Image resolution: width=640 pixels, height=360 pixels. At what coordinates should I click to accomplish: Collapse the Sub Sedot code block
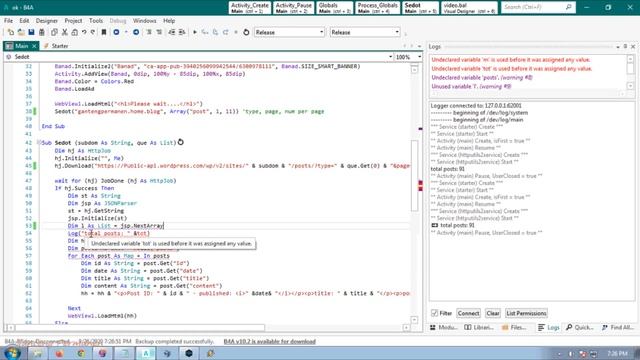click(x=39, y=142)
